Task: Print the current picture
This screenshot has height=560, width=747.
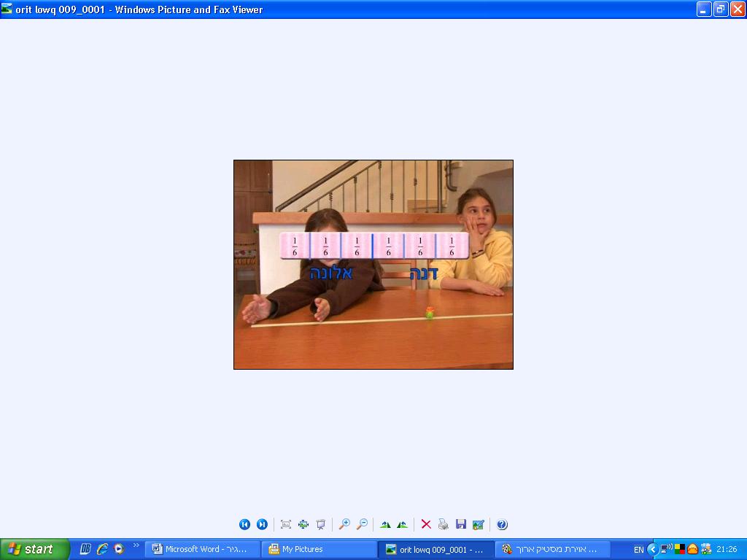Action: tap(443, 524)
